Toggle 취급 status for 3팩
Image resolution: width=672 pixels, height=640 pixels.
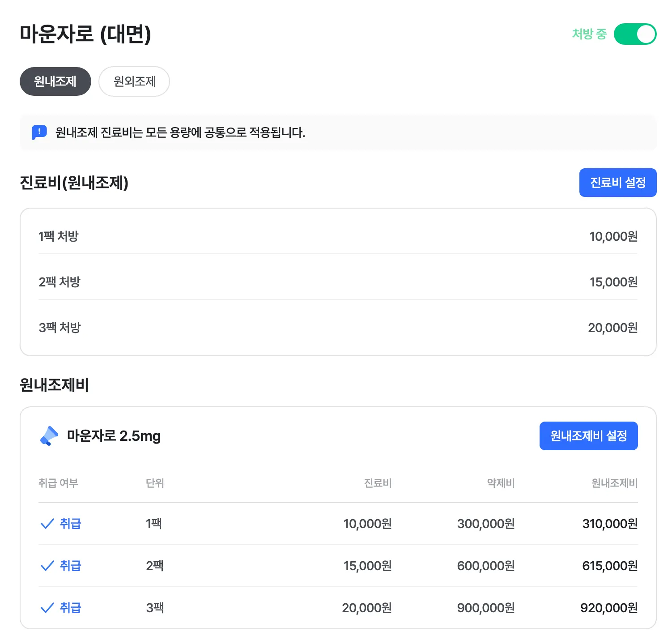coord(70,608)
